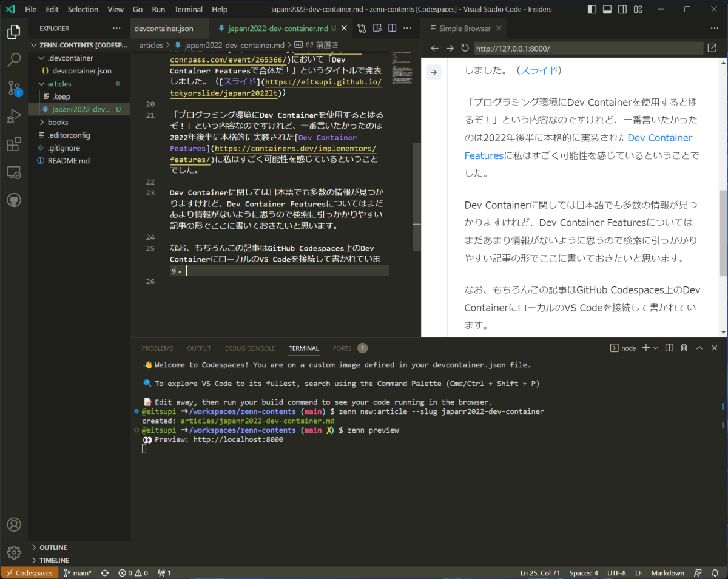The height and width of the screenshot is (579, 728).
Task: Switch to the OUTPUT panel tab
Action: (199, 348)
